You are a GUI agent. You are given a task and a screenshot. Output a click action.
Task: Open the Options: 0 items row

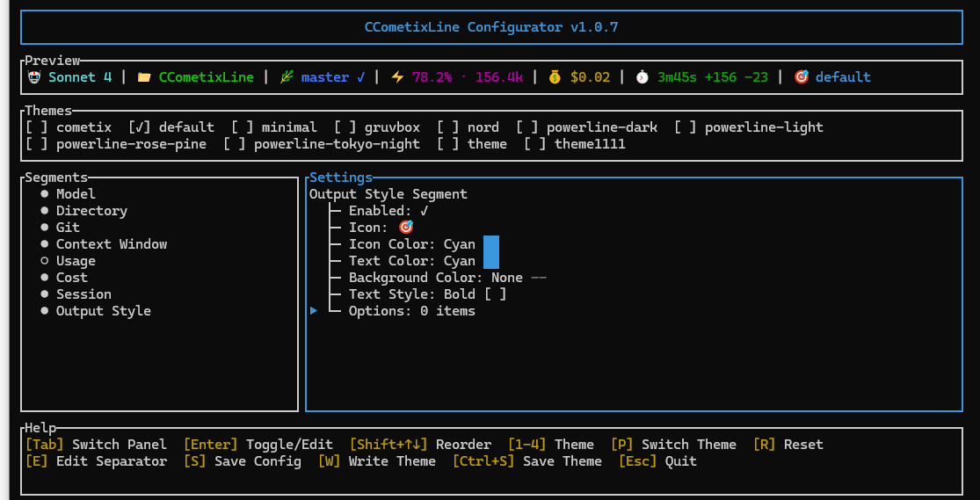point(412,310)
